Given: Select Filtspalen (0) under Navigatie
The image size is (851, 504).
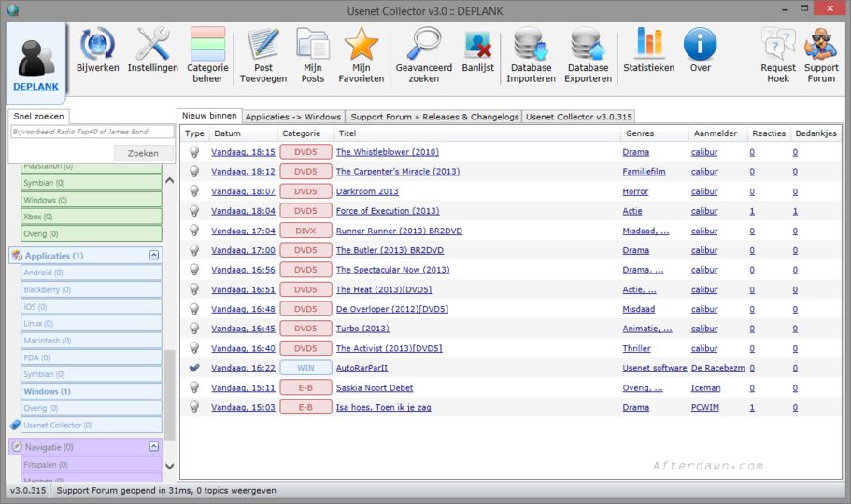Looking at the screenshot, I should point(92,465).
